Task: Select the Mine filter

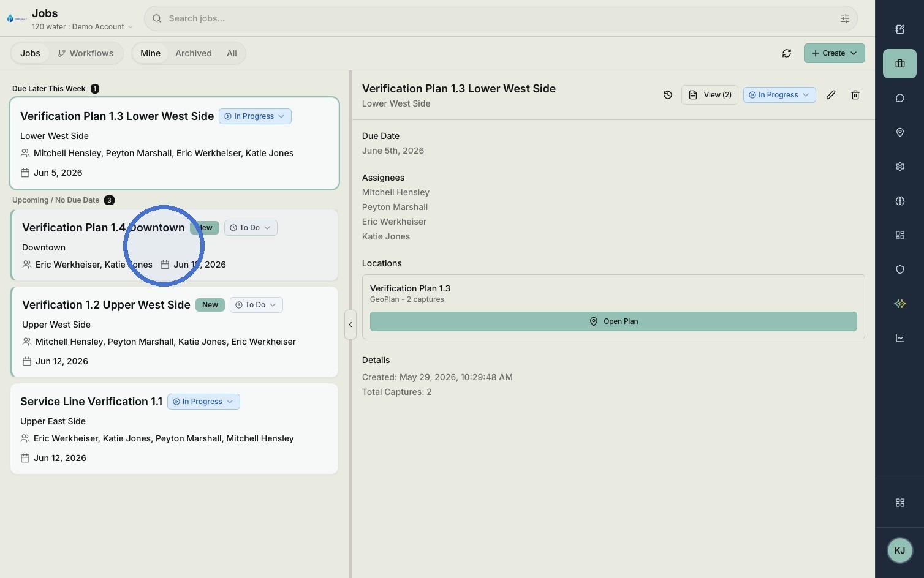Action: 150,53
